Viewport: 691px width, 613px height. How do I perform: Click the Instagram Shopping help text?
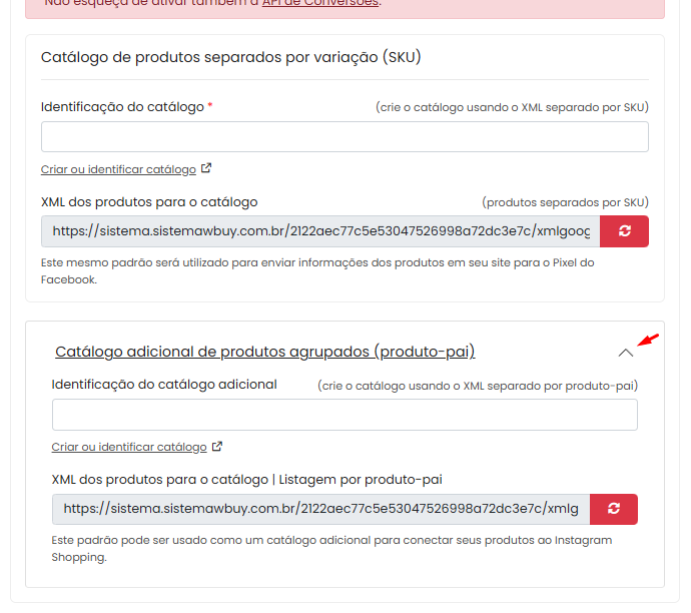tap(330, 549)
